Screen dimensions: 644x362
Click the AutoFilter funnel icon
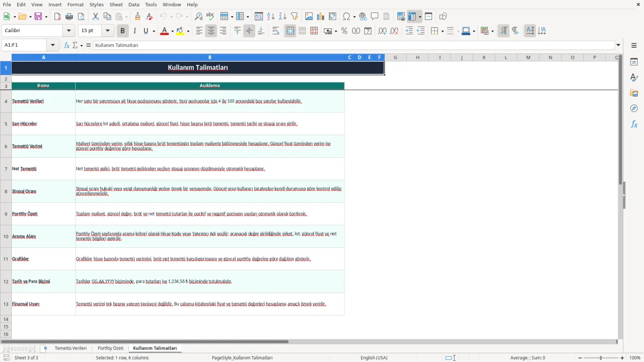pos(295,17)
